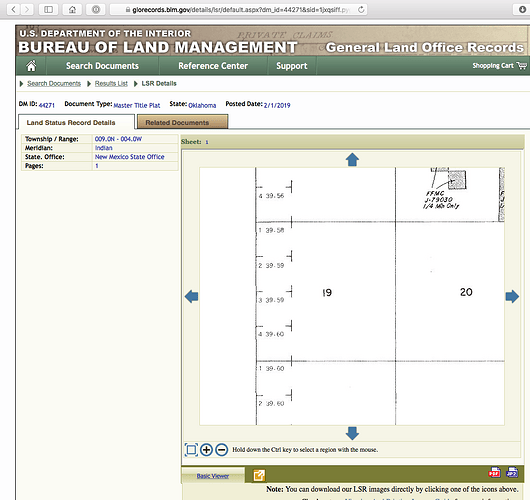This screenshot has width=530, height=500.
Task: Open the Search Documents menu
Action: [x=102, y=66]
